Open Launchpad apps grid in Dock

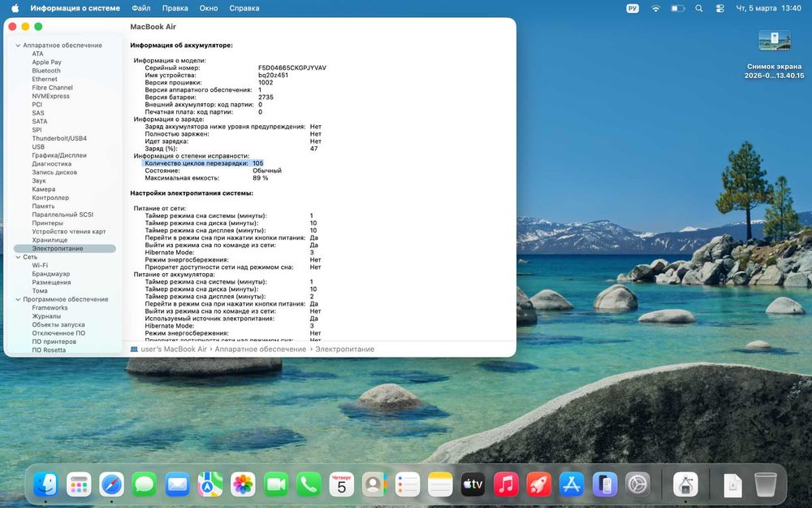(x=79, y=484)
